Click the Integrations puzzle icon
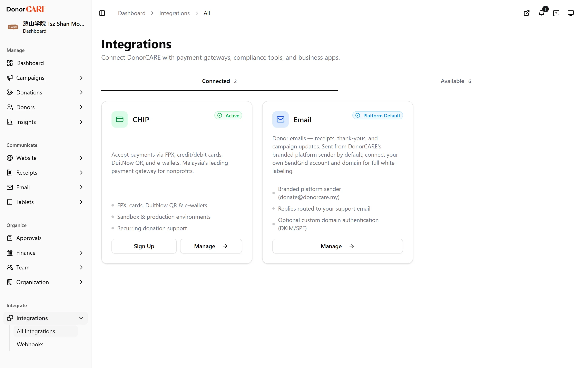The height and width of the screenshot is (368, 588). point(10,318)
